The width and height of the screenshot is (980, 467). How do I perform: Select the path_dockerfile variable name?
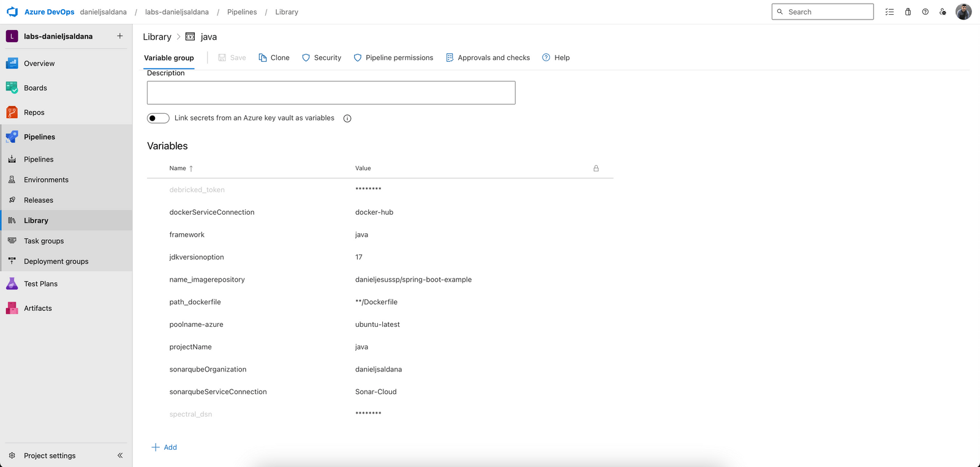(x=195, y=302)
